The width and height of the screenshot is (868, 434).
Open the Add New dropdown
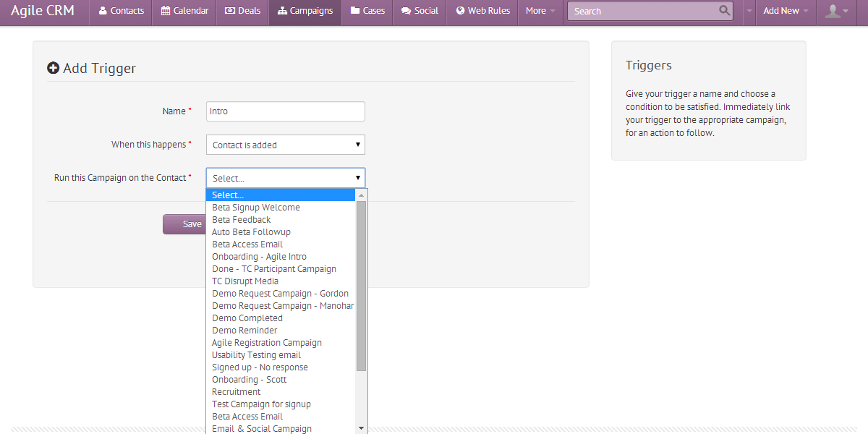[x=786, y=11]
